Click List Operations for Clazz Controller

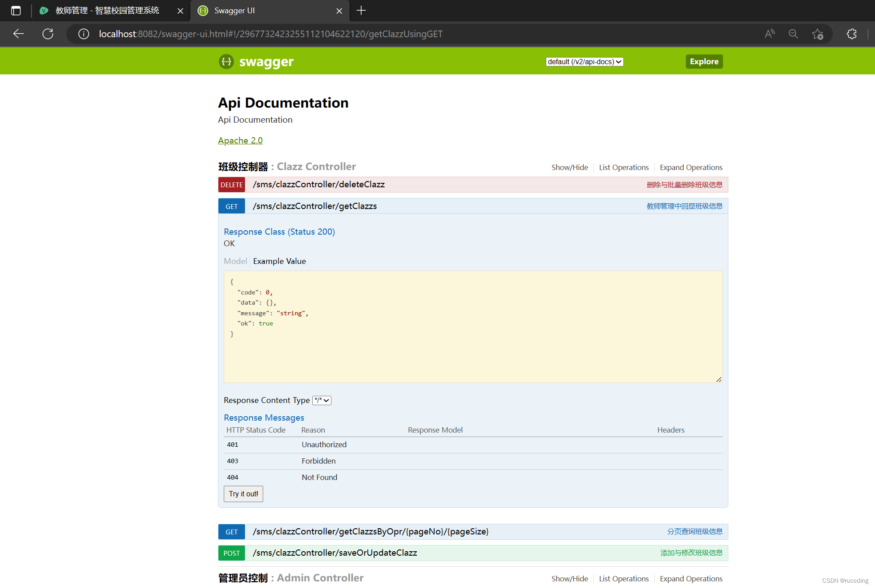624,167
